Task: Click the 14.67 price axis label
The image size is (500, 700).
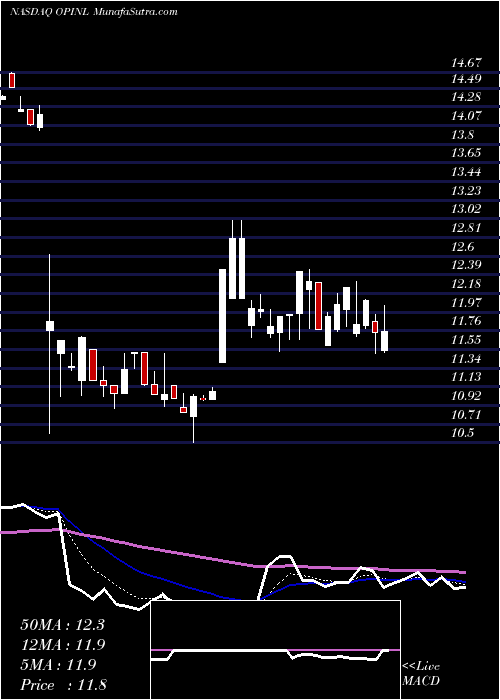Action: (x=467, y=63)
